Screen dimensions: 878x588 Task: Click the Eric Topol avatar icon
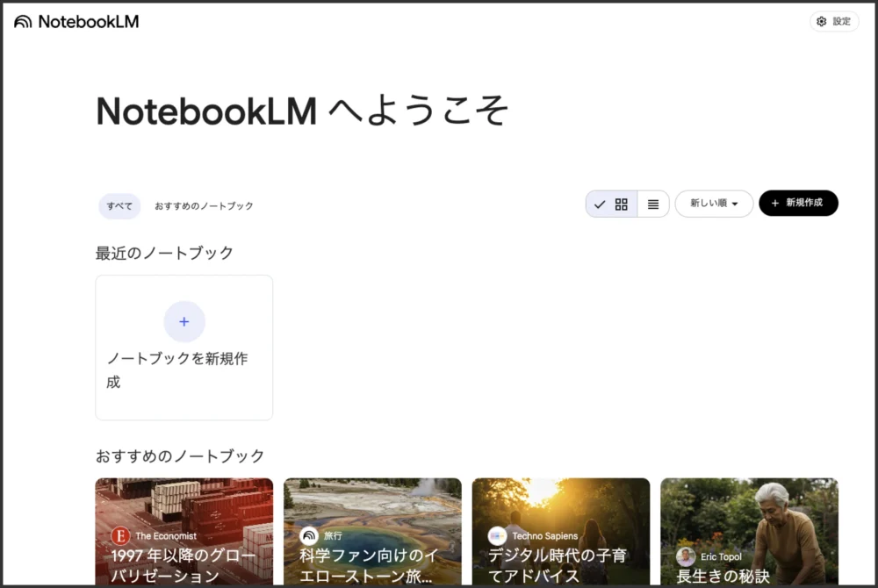686,556
